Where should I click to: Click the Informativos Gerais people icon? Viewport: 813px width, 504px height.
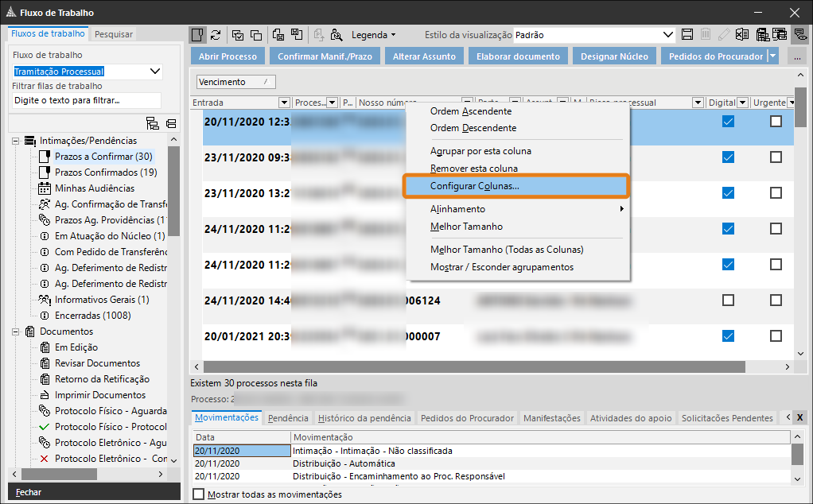(45, 300)
